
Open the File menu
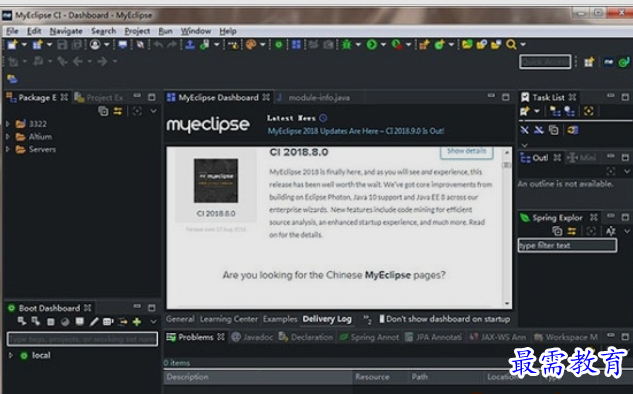[12, 31]
